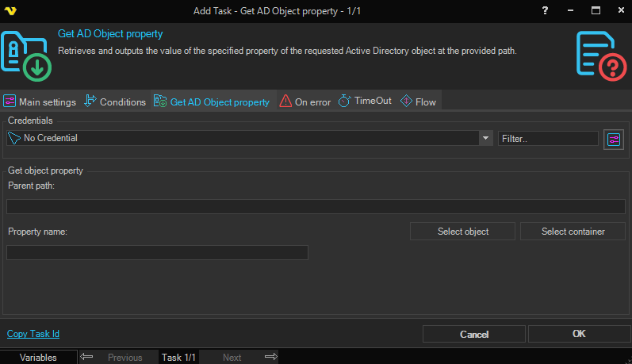Switch to the Flow tab

[418, 102]
